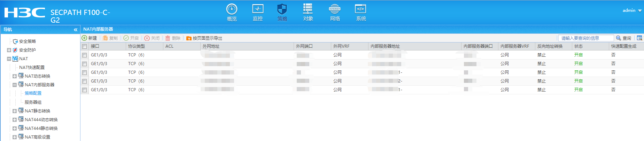Open the 概览 overview section
644x141 pixels.
tap(232, 13)
